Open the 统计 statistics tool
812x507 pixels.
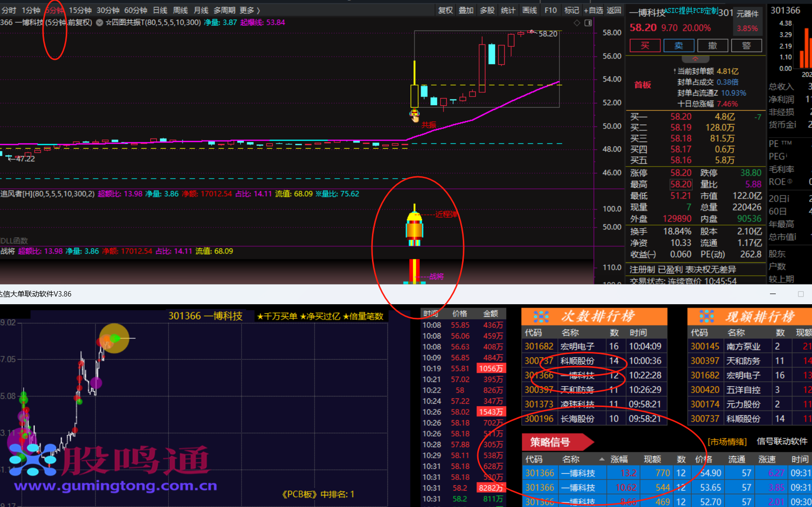[x=508, y=10]
